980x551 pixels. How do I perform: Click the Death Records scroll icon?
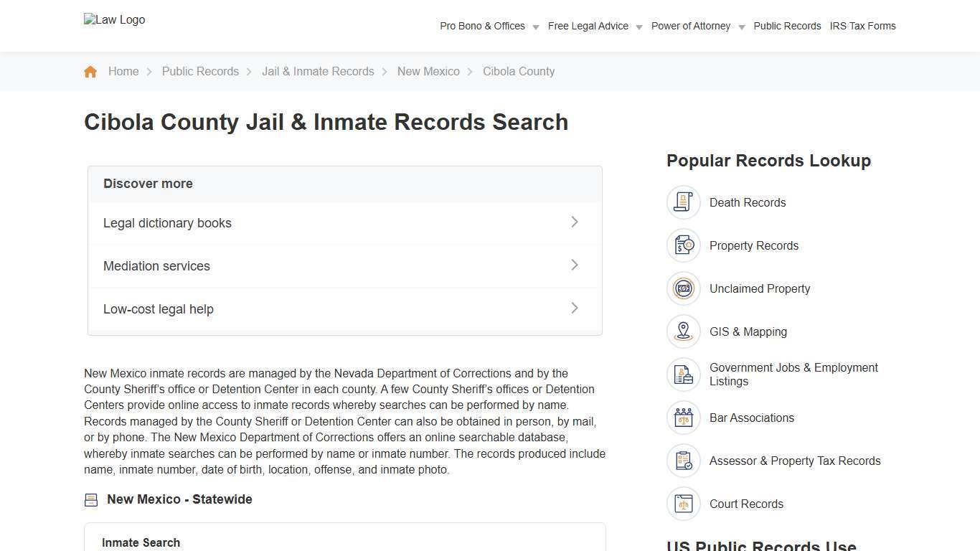683,202
